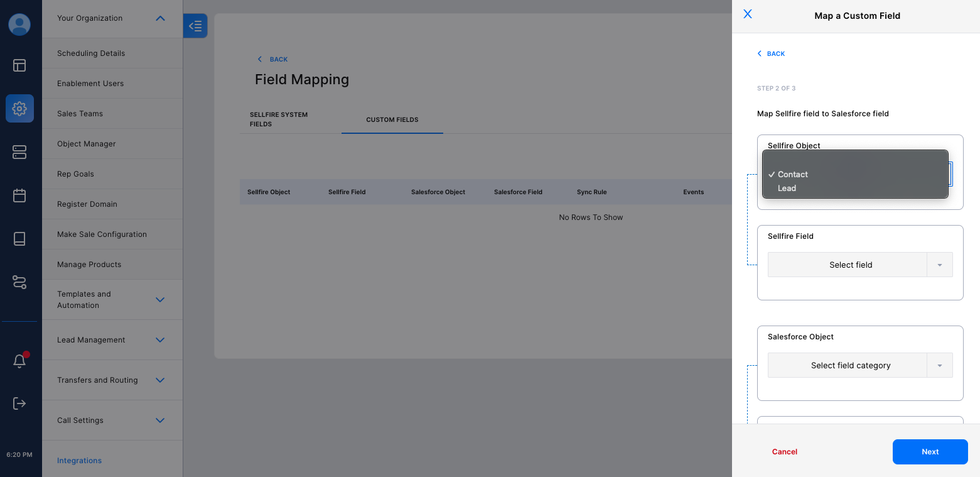This screenshot has width=980, height=477.
Task: Click the No Rows To Show message
Action: click(591, 217)
